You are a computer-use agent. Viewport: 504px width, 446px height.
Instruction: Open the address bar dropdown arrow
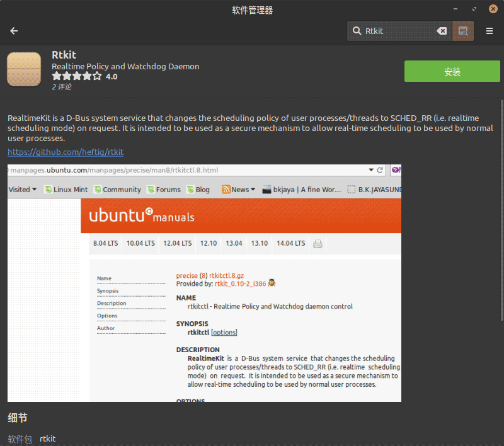[x=371, y=170]
